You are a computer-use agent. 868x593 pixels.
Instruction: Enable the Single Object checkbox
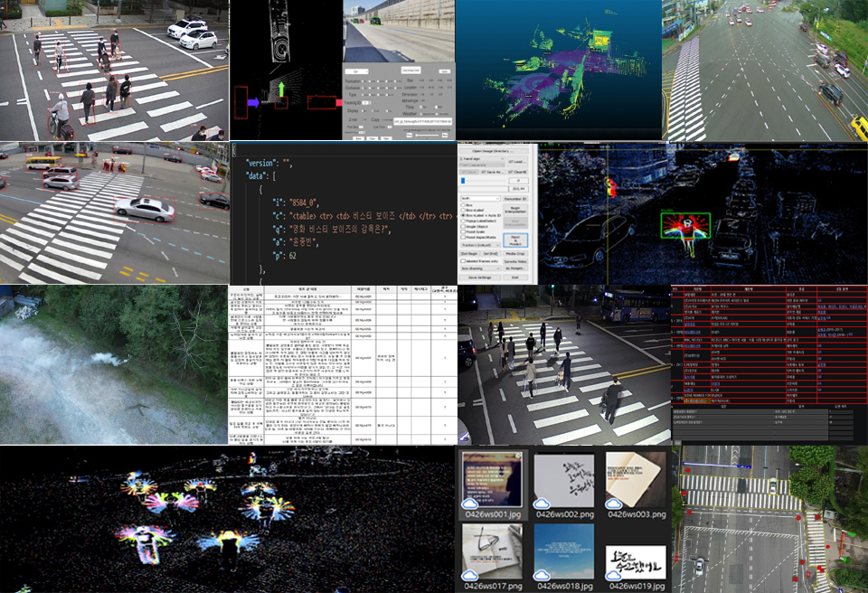pos(463,226)
